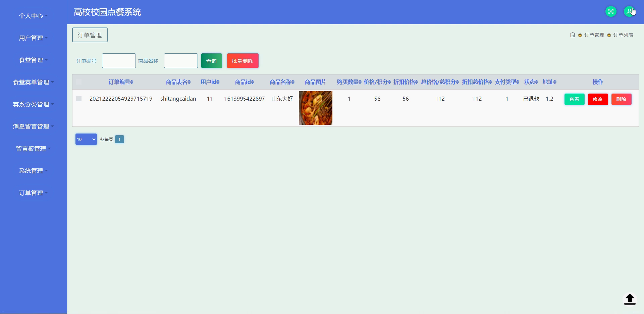This screenshot has height=314, width=644.
Task: Sort by 订单编号 column arrows
Action: pyautogui.click(x=132, y=82)
